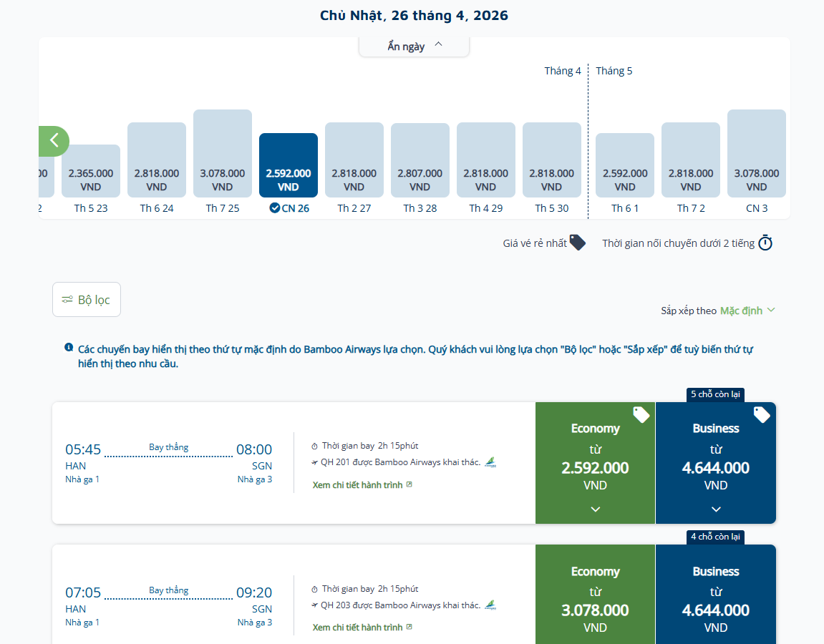824x644 pixels.
Task: Open the Sắp xếp theo Mặc định dropdown
Action: 747,311
